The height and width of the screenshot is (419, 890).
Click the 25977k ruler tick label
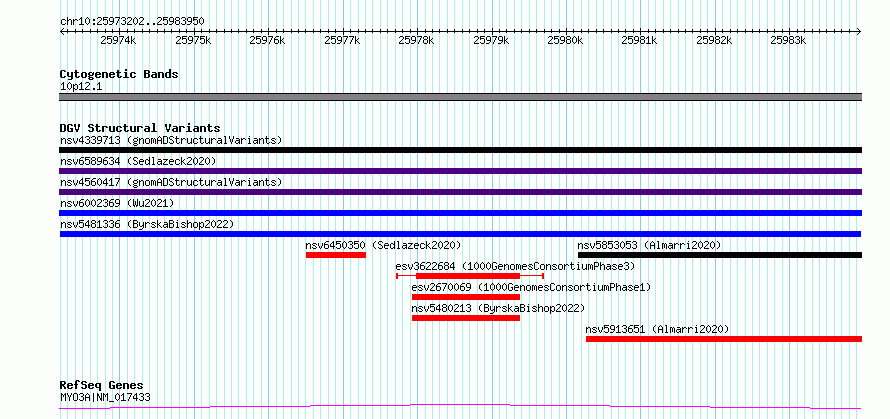click(x=342, y=40)
